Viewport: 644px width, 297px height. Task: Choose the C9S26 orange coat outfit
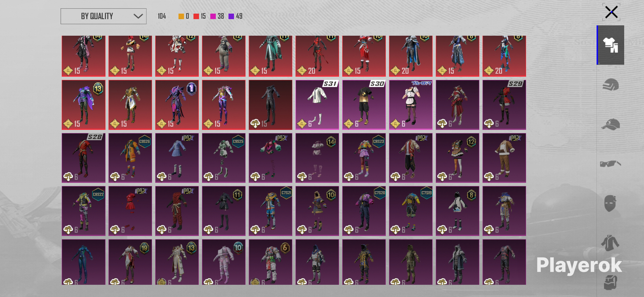(130, 158)
